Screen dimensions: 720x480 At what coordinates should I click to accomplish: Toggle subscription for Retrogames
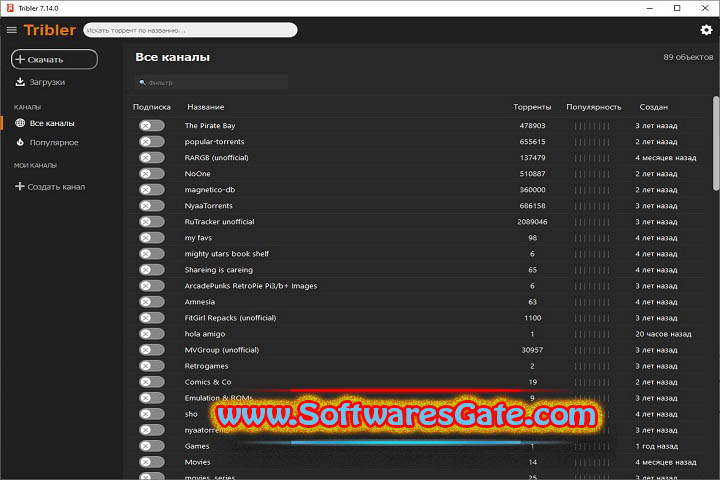pos(152,366)
